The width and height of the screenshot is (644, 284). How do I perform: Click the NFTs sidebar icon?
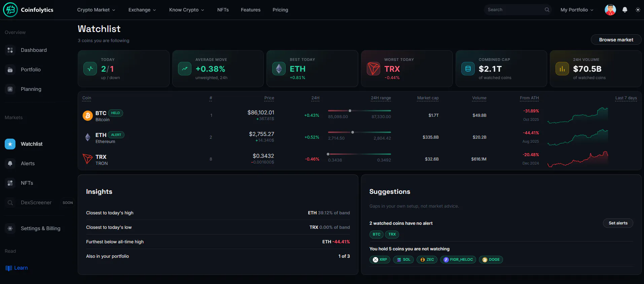coord(10,183)
